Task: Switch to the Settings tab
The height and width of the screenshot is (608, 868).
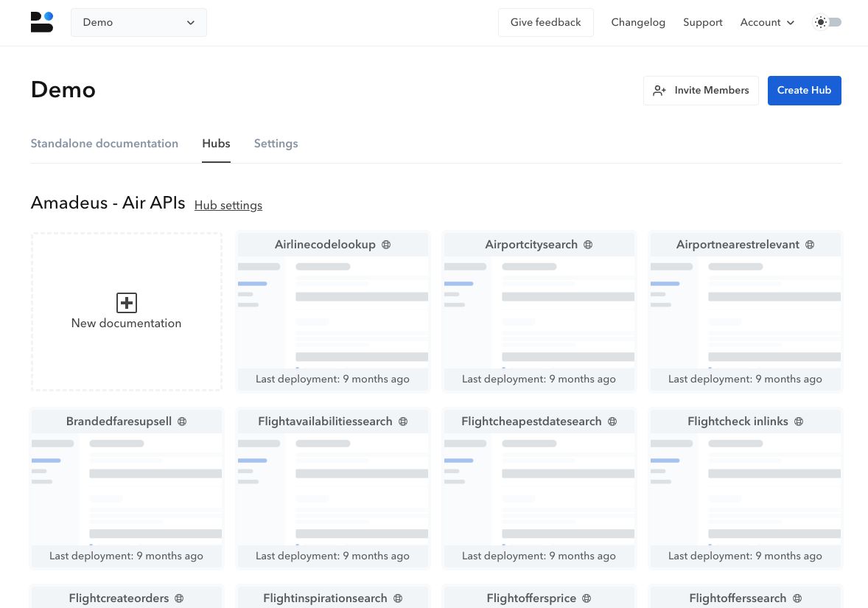Action: click(x=276, y=144)
